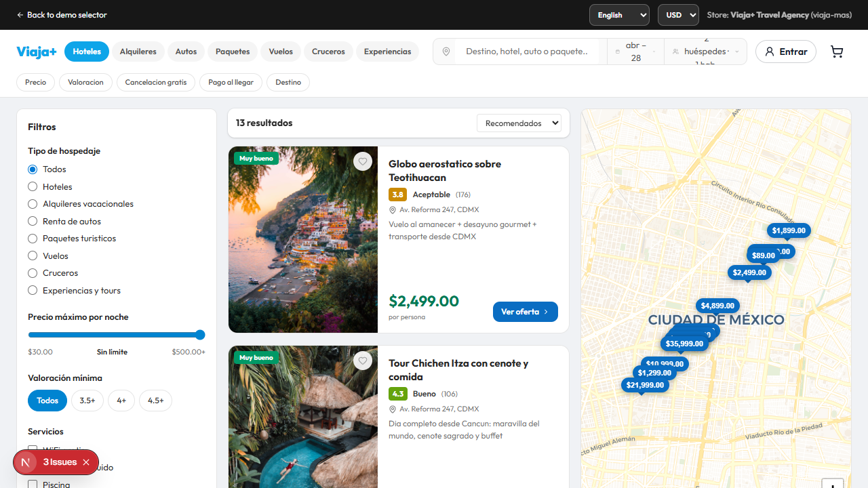The height and width of the screenshot is (488, 868).
Task: Click the $1,899.00 map price marker
Action: tap(789, 230)
